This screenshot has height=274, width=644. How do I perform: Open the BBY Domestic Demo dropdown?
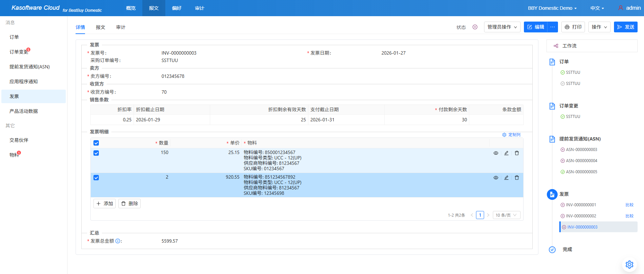[x=552, y=8]
